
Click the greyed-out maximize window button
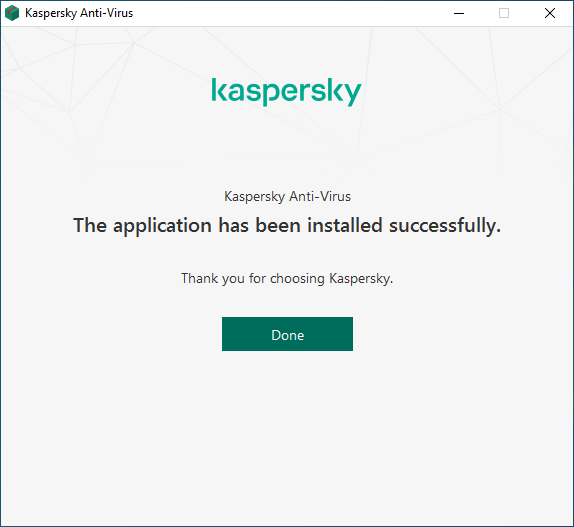pyautogui.click(x=504, y=13)
